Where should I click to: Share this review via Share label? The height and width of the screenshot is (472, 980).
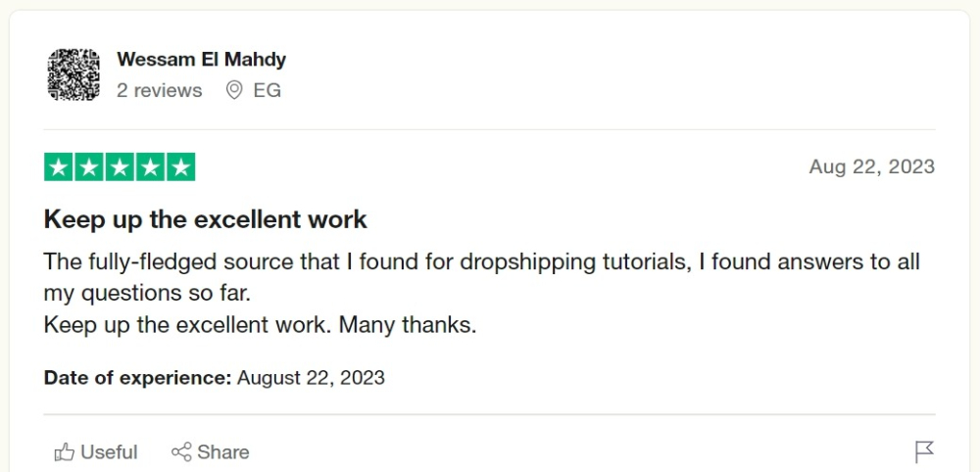[x=223, y=452]
